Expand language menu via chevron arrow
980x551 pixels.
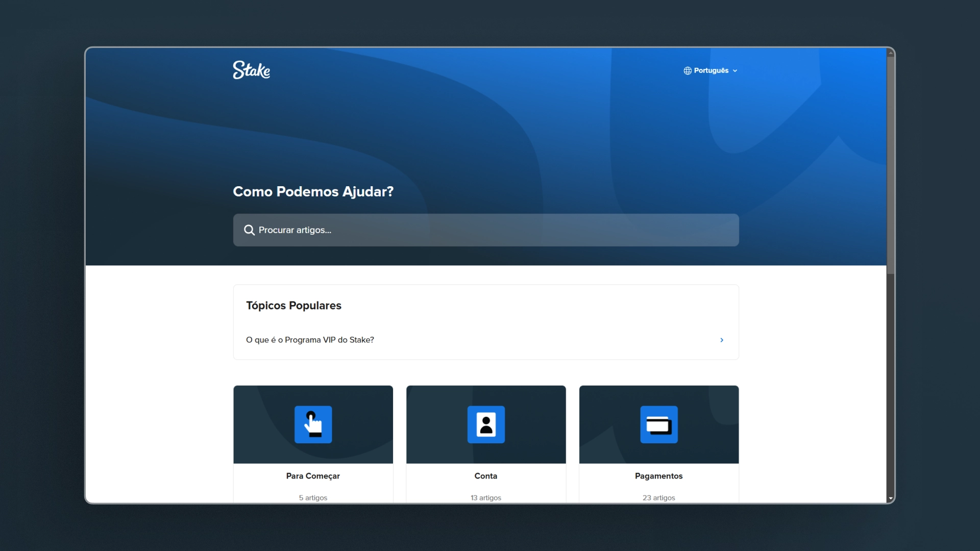735,71
